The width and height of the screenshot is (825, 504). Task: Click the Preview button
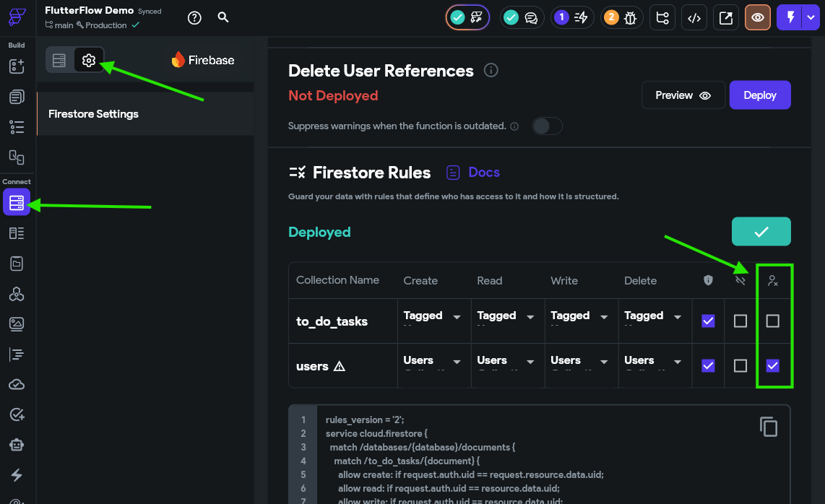click(683, 95)
